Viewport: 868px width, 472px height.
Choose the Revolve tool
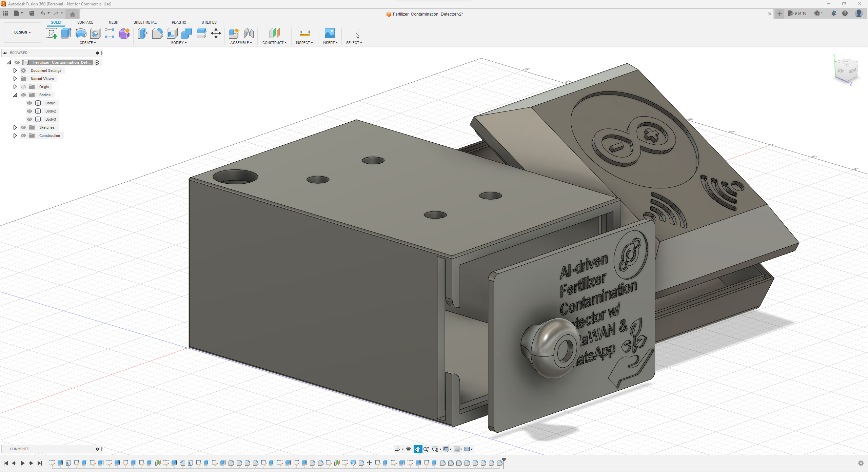coord(81,33)
